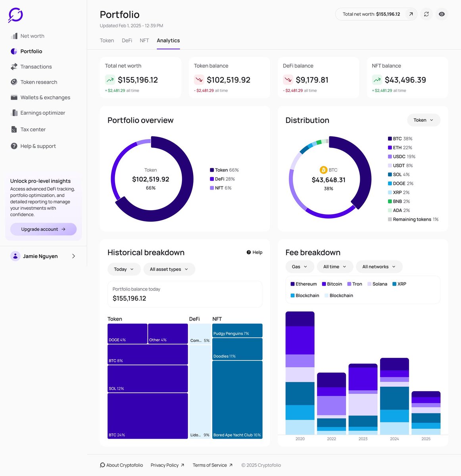Click DeFi swatch in Portfolio overview legend
The width and height of the screenshot is (461, 476).
(x=212, y=179)
